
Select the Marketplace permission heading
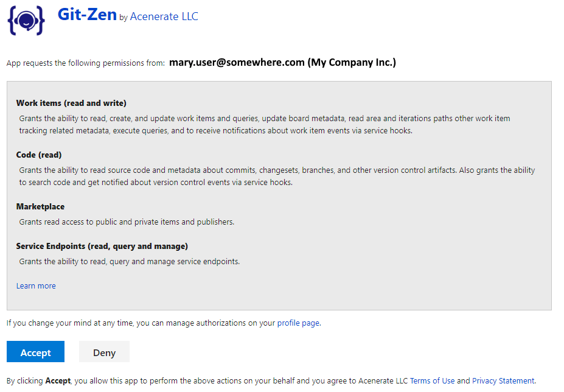point(40,206)
